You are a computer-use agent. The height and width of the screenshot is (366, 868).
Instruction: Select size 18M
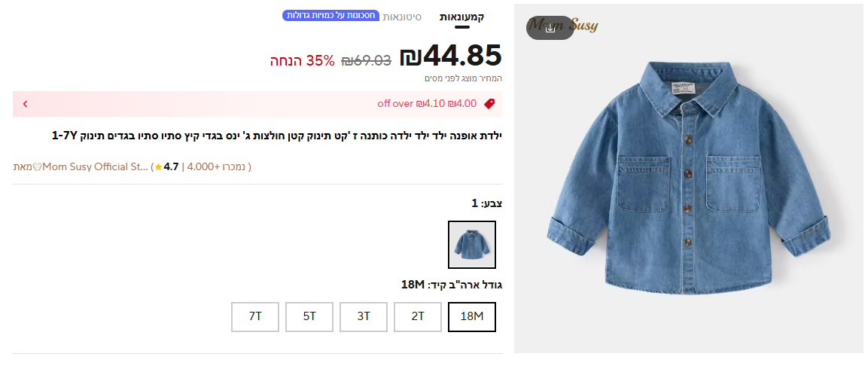coord(472,317)
